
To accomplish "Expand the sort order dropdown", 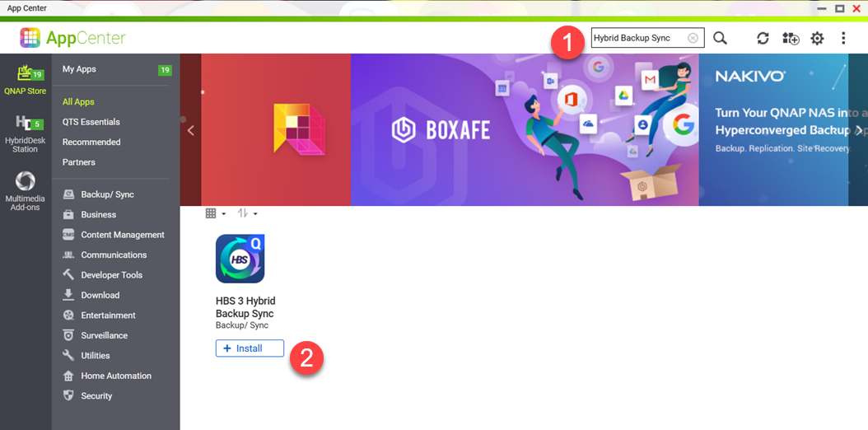I will pos(247,213).
